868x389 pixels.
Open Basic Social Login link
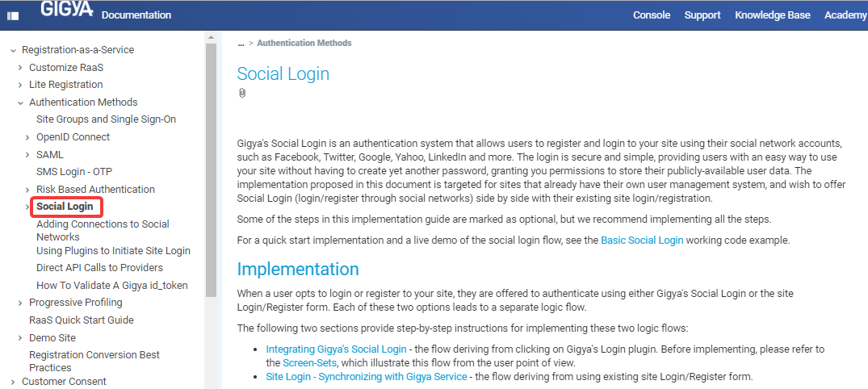(x=642, y=241)
